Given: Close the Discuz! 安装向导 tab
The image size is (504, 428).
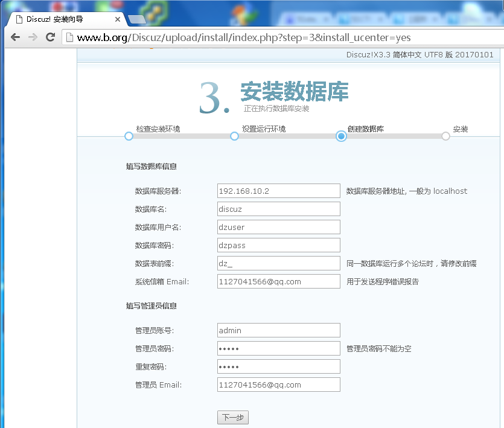Looking at the screenshot, I should (118, 19).
